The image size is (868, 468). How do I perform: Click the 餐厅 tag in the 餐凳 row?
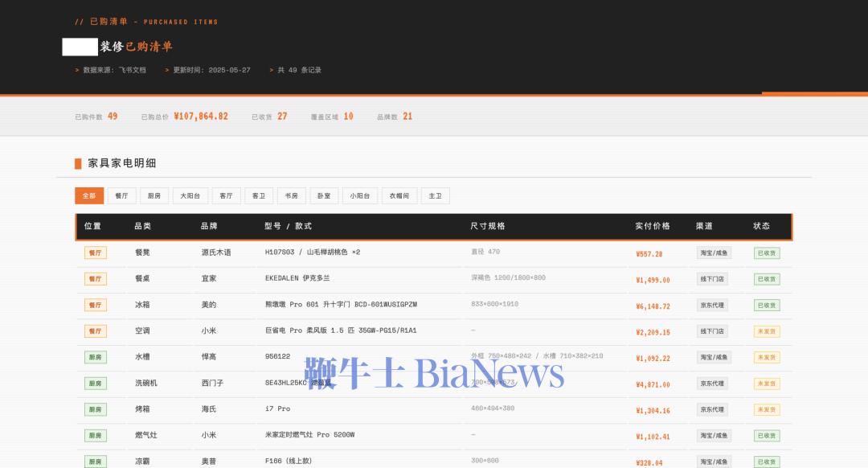pos(95,253)
